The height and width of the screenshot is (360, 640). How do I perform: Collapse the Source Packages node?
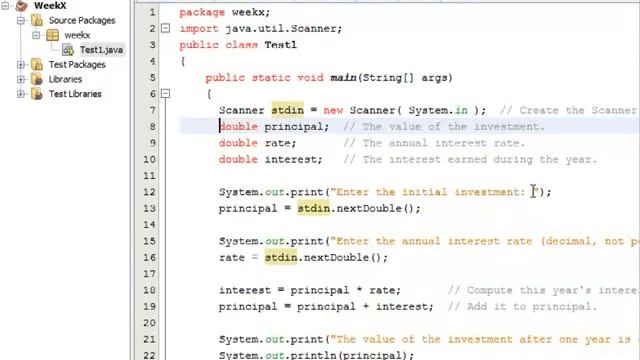21,20
